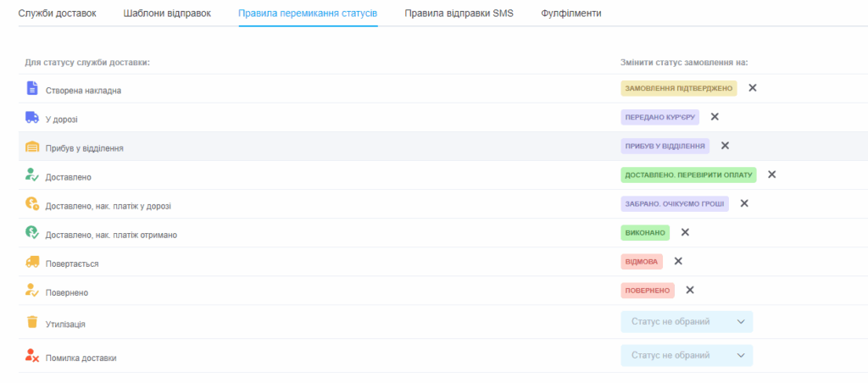Click the Забрано. Очікуємо гроші badge
868x383 pixels.
675,203
